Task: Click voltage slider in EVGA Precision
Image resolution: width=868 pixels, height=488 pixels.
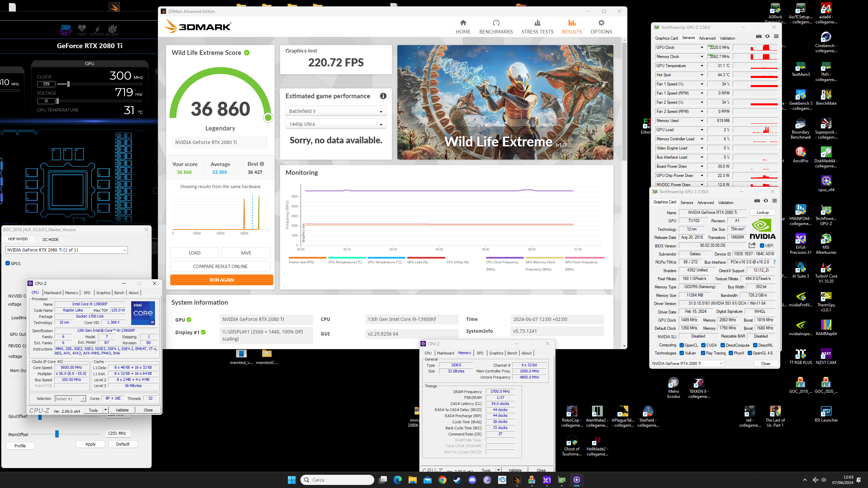Action: (x=58, y=101)
